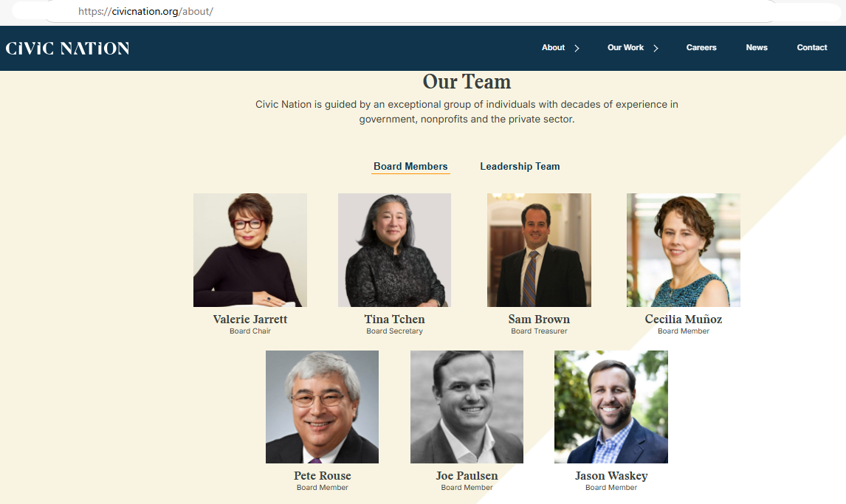The width and height of the screenshot is (846, 504).
Task: Open the Our Work navigation item
Action: (625, 47)
